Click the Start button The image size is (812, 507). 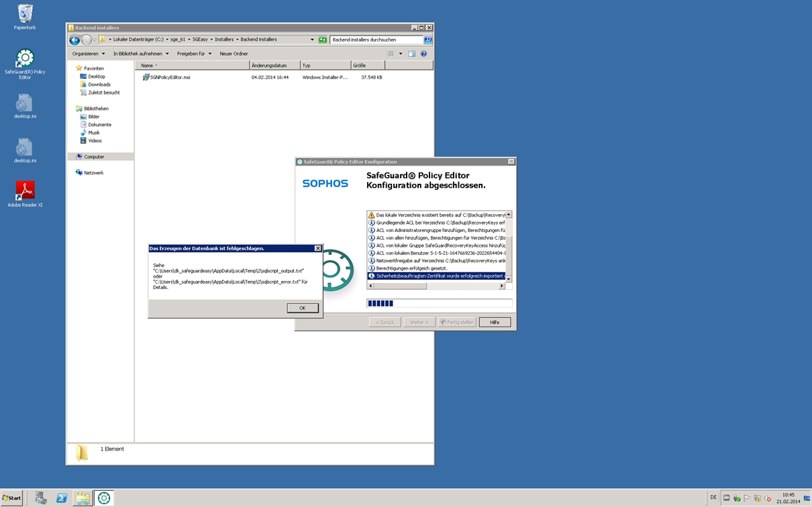click(12, 498)
